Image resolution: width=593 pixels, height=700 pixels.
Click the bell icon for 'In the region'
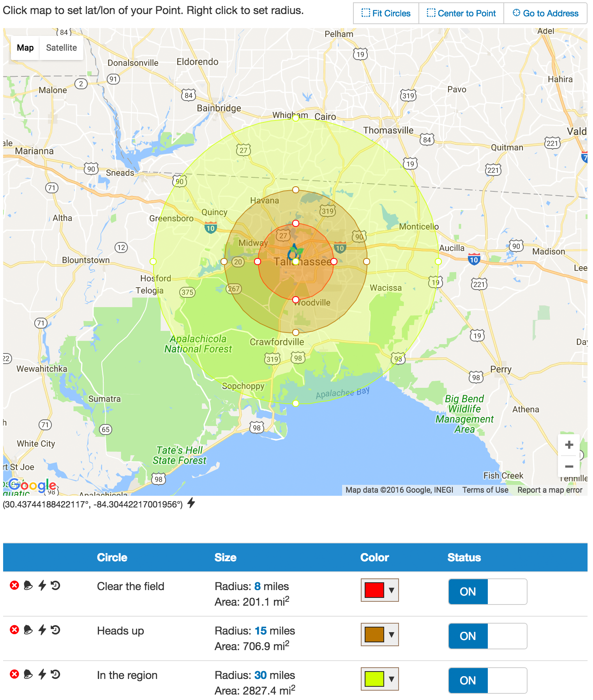(28, 674)
